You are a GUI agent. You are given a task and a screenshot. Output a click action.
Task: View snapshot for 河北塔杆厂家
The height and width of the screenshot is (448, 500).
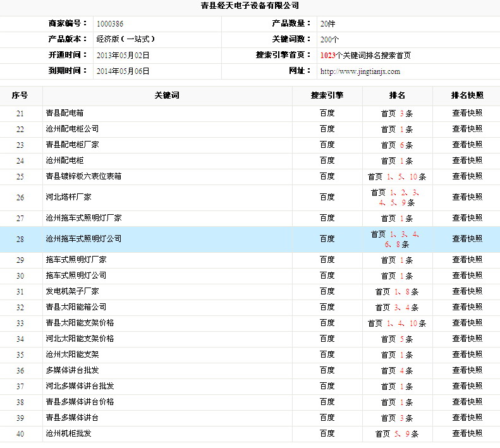click(x=467, y=197)
